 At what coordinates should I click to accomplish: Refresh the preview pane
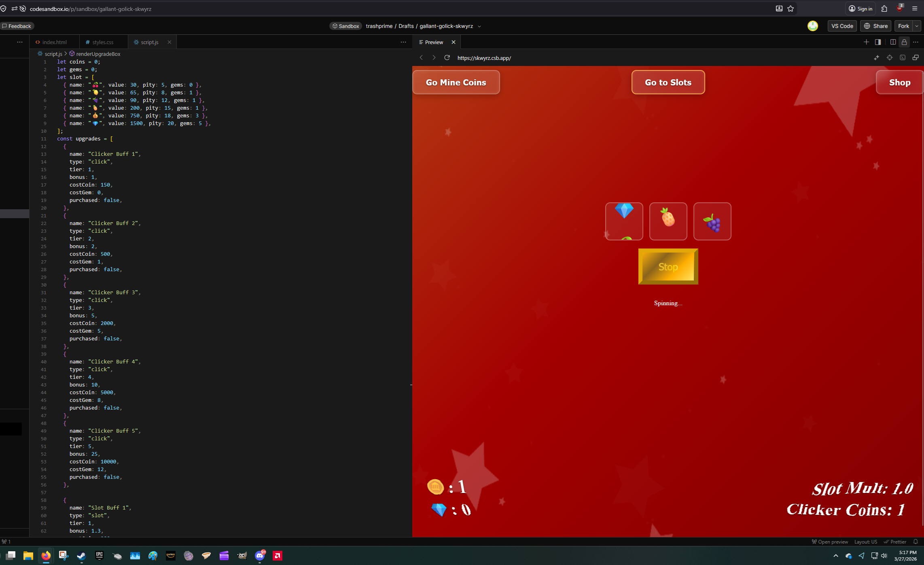coord(447,58)
